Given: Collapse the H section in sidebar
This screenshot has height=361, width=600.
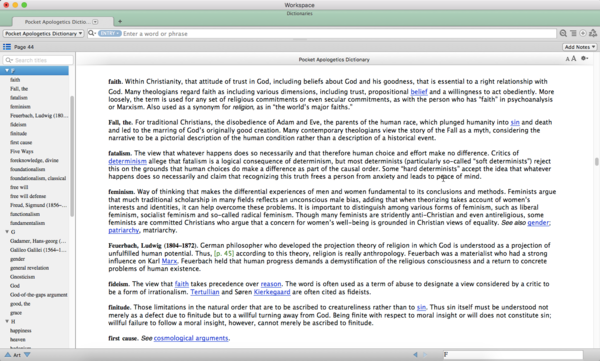Looking at the screenshot, I should [x=7, y=321].
